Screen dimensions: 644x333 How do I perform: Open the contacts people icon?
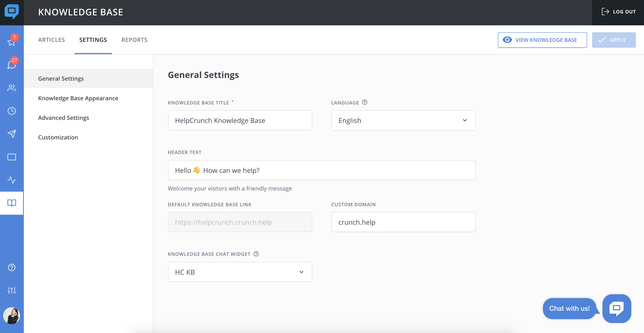(x=12, y=88)
